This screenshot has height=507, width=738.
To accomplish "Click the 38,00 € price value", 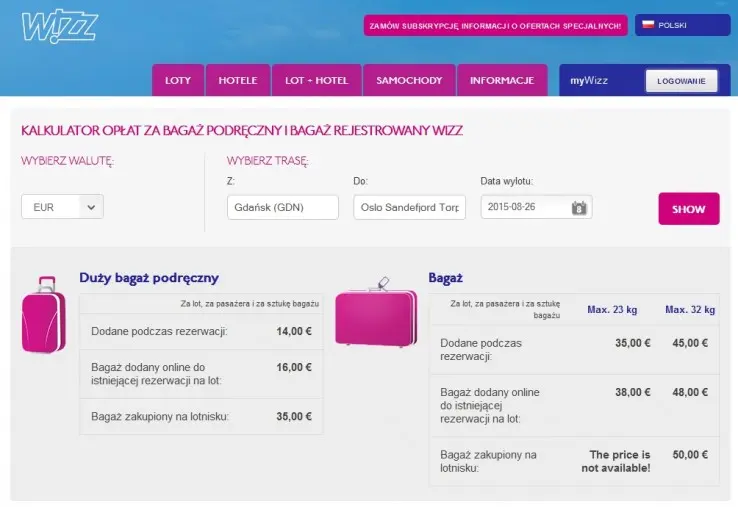I will (633, 392).
